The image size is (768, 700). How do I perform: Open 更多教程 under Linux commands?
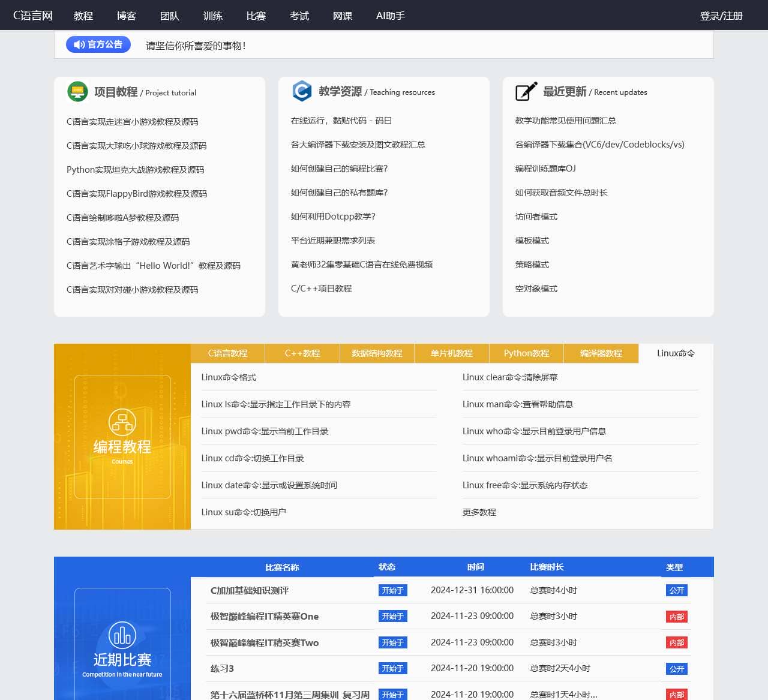point(479,512)
